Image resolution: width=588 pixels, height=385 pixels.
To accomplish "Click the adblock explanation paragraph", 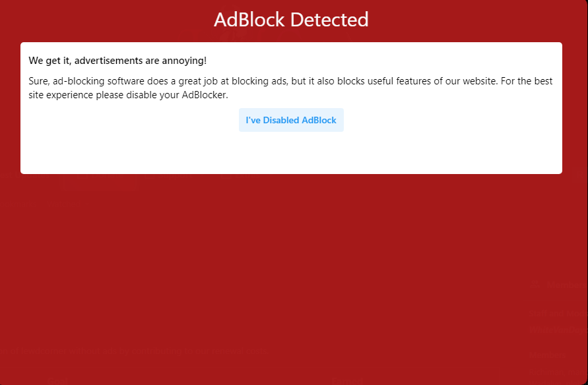I will tap(291, 88).
